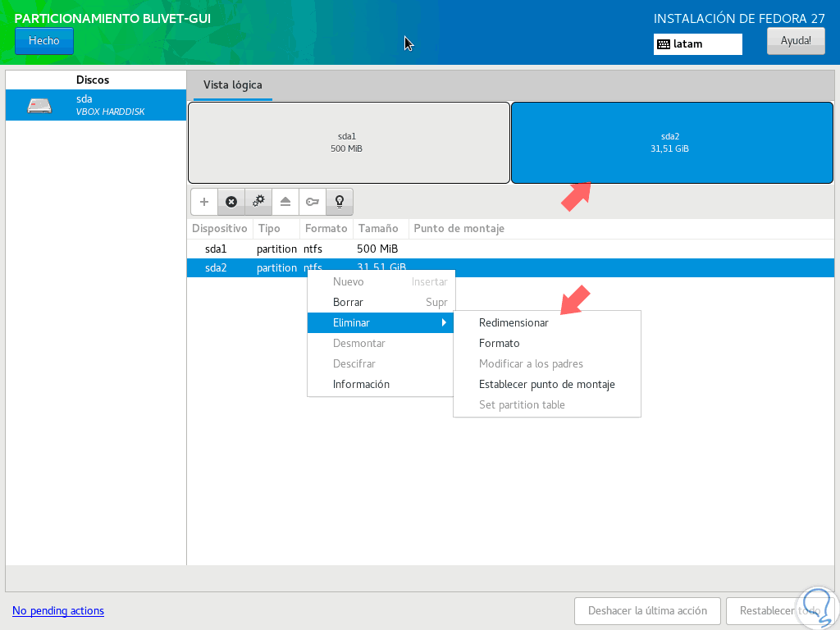Click the lightbulb information icon
Screen dimensions: 840x630
[x=340, y=202]
